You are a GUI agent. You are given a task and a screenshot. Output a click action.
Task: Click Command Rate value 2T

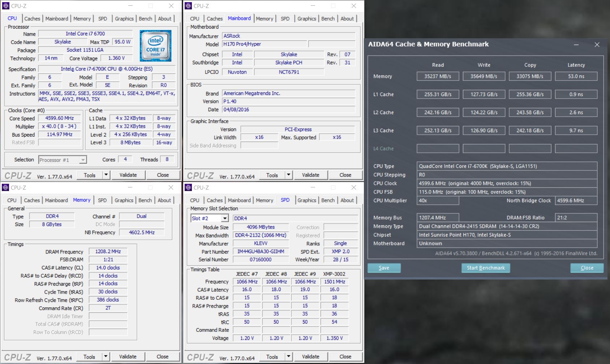tap(108, 308)
